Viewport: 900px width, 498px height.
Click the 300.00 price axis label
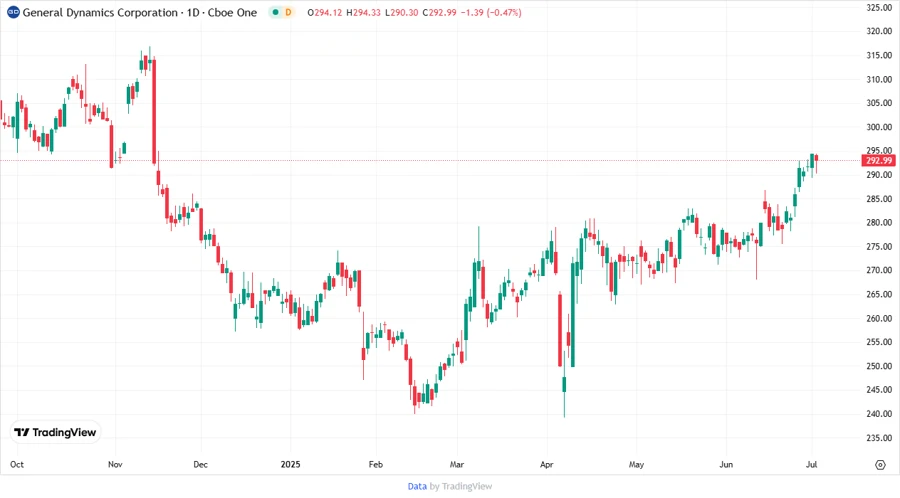[x=879, y=127]
